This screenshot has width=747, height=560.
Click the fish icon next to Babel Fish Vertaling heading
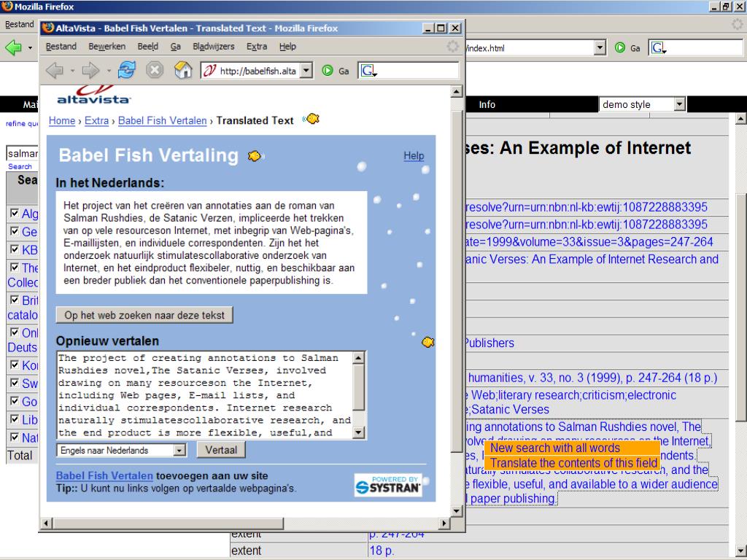coord(255,156)
